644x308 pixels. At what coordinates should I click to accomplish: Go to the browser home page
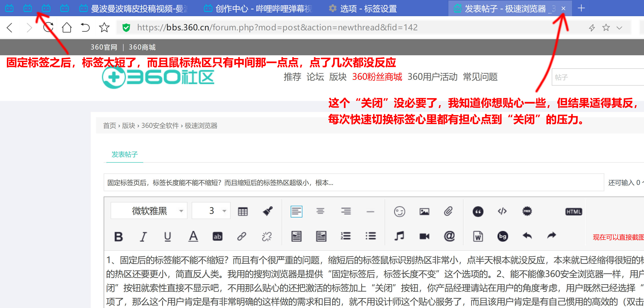67,27
